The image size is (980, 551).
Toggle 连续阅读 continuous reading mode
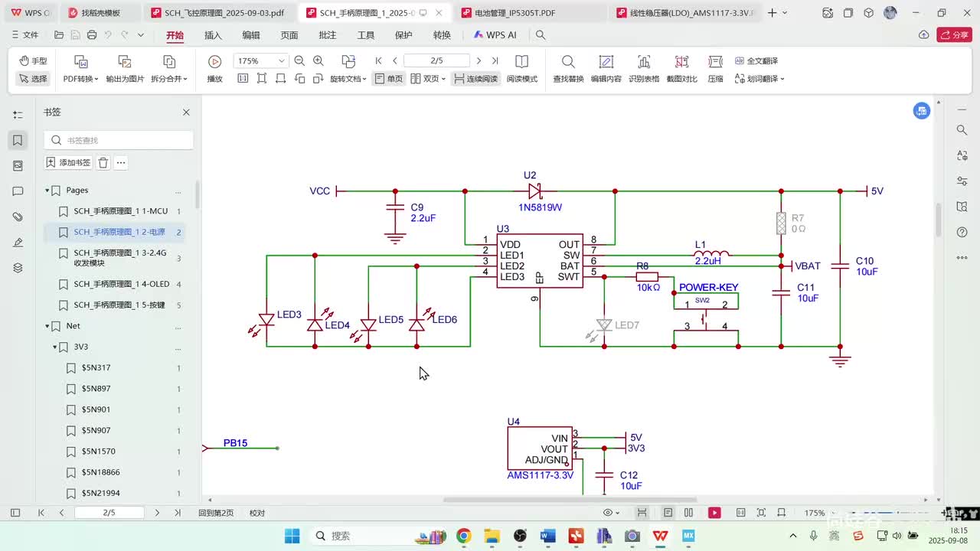click(475, 79)
